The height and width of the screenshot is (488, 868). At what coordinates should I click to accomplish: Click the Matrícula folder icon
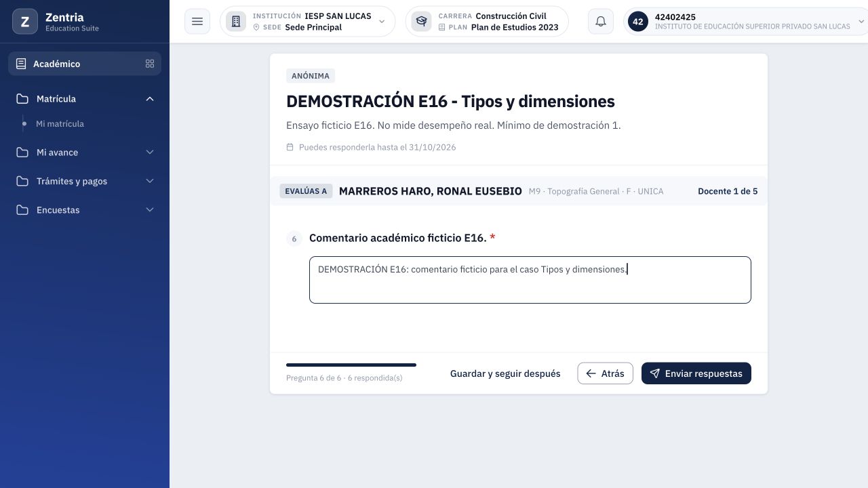(22, 99)
